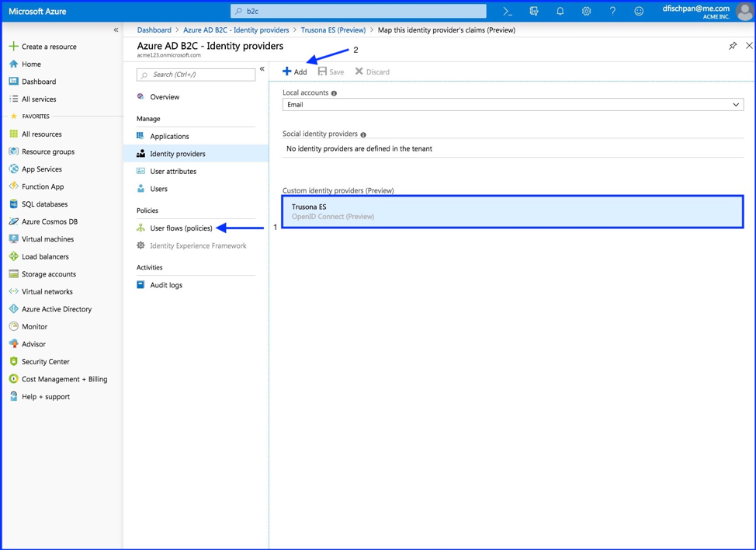Click the App Services globe icon
Screen dimensions: 756x550
click(x=13, y=169)
